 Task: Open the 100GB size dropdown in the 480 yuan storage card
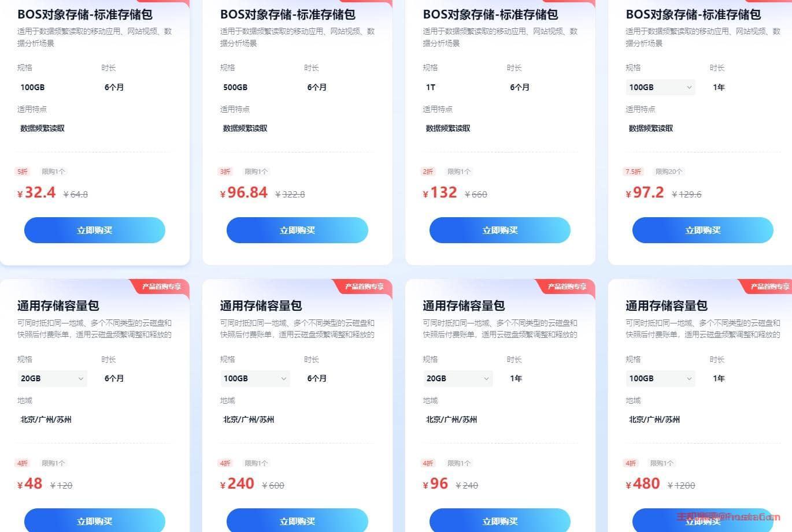(x=660, y=378)
